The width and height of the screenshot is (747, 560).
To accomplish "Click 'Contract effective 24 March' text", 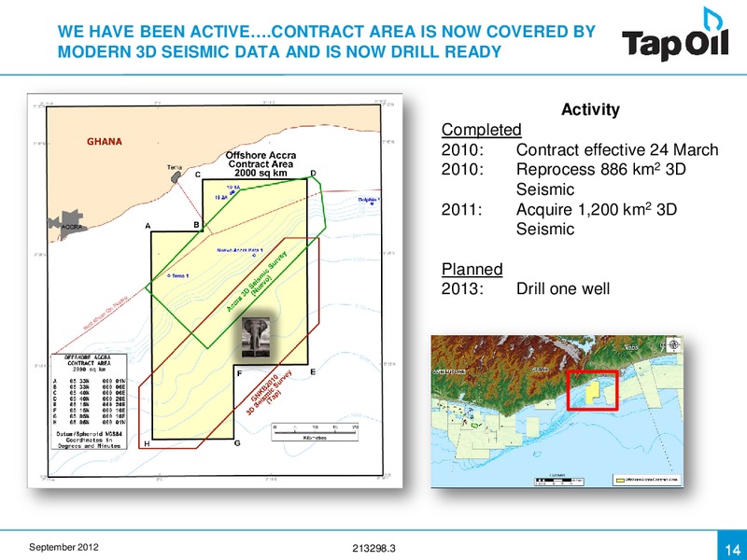I will tap(617, 149).
